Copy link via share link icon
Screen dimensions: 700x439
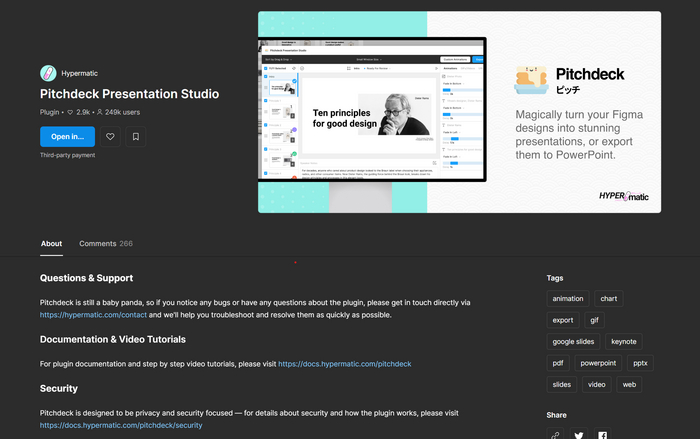(555, 435)
